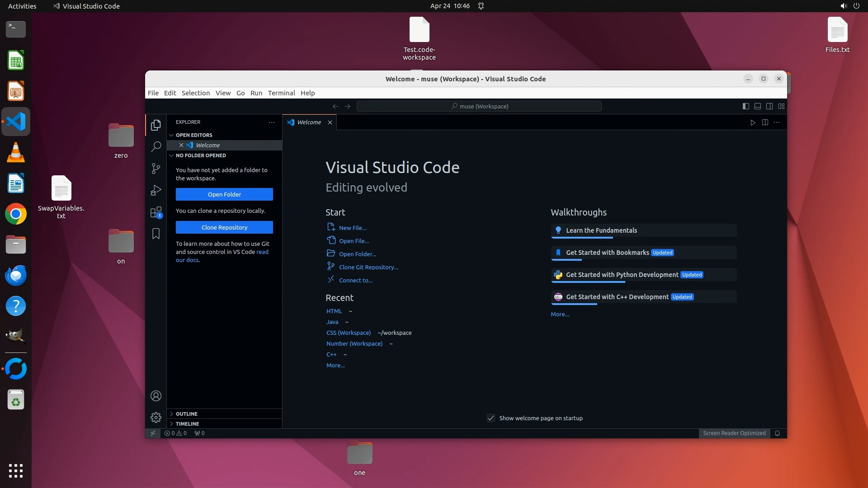
Task: Click the notifications bell in status bar
Action: [777, 433]
